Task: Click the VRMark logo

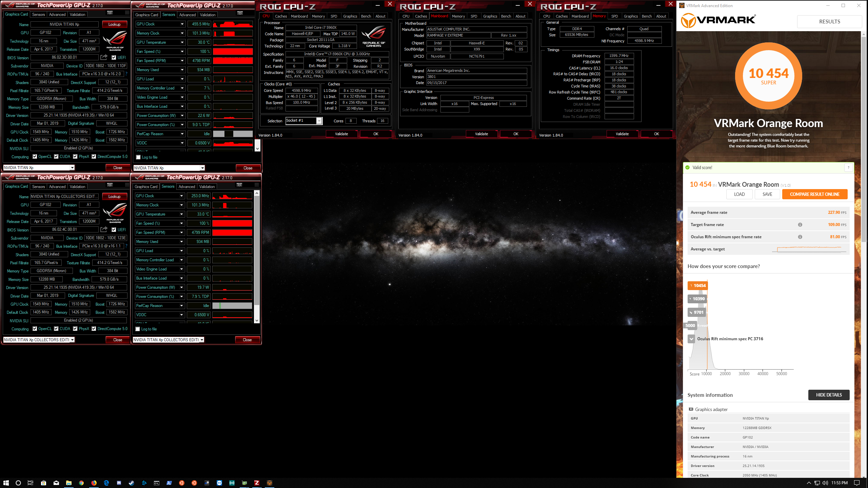Action: point(718,20)
